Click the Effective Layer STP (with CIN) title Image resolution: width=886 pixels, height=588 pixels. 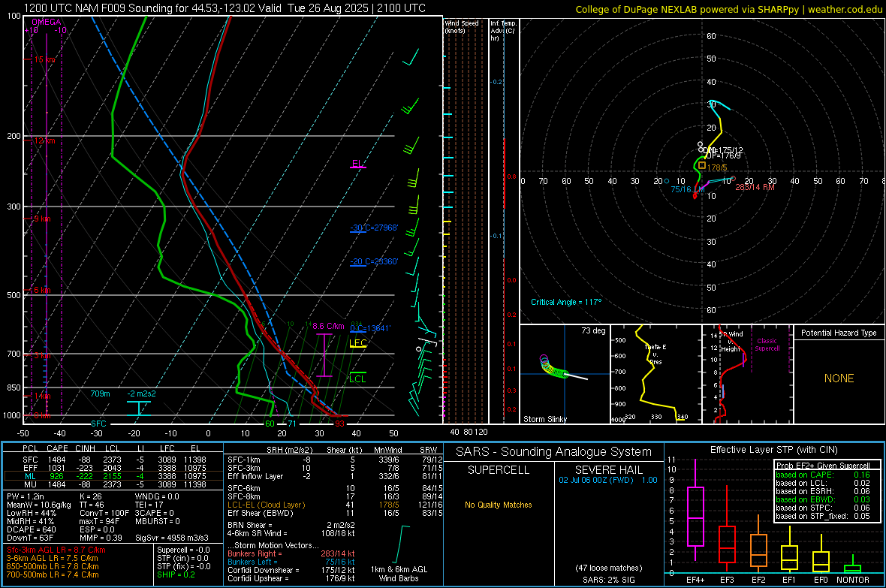774,450
